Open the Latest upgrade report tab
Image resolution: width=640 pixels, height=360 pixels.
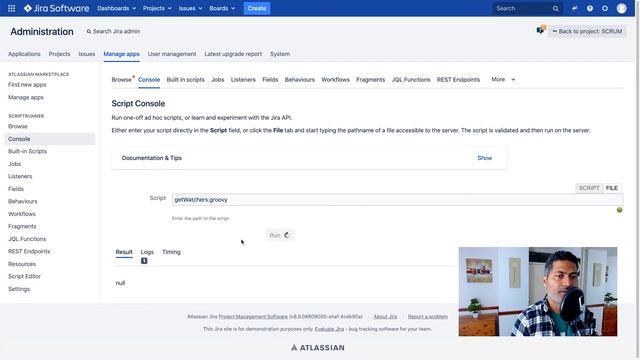233,54
